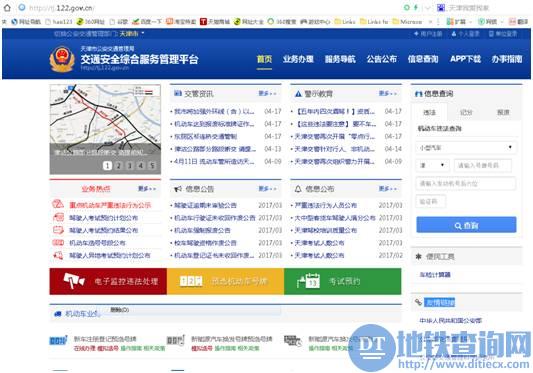This screenshot has width=533, height=373.
Task: Click the traffic map thumbnail image
Action: (105, 129)
